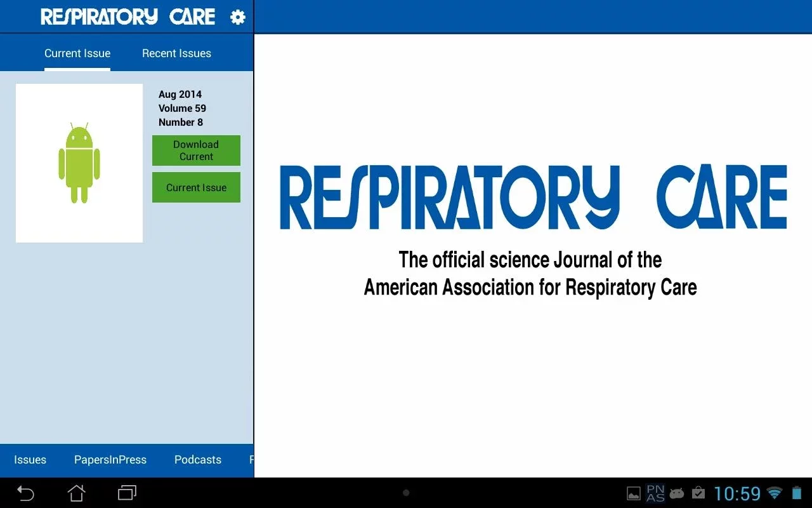The image size is (812, 508).
Task: Tap the picture notification icon in status bar
Action: pyautogui.click(x=633, y=493)
